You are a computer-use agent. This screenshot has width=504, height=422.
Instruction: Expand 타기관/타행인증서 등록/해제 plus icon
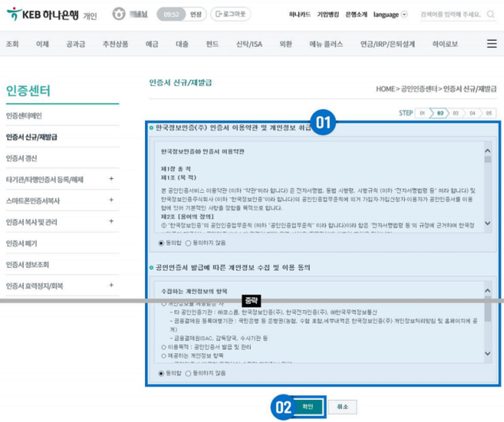111,178
